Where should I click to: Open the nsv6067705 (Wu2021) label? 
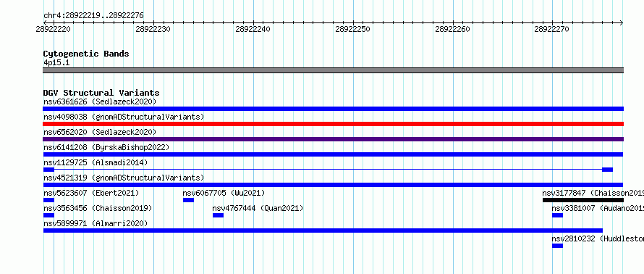[224, 193]
